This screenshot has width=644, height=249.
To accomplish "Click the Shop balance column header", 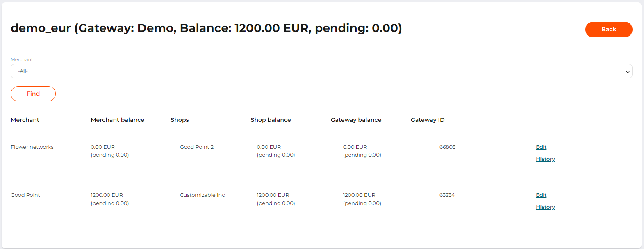I will pyautogui.click(x=271, y=120).
